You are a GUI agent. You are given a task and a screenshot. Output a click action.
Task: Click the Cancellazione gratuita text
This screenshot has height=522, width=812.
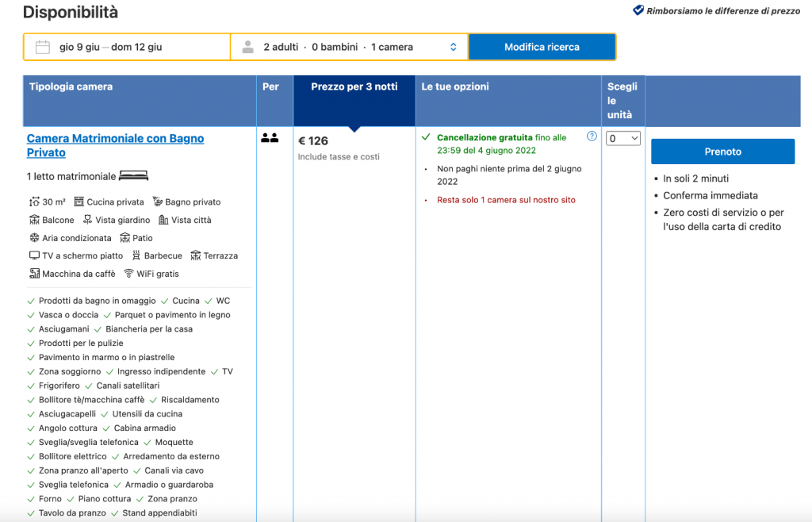[485, 137]
